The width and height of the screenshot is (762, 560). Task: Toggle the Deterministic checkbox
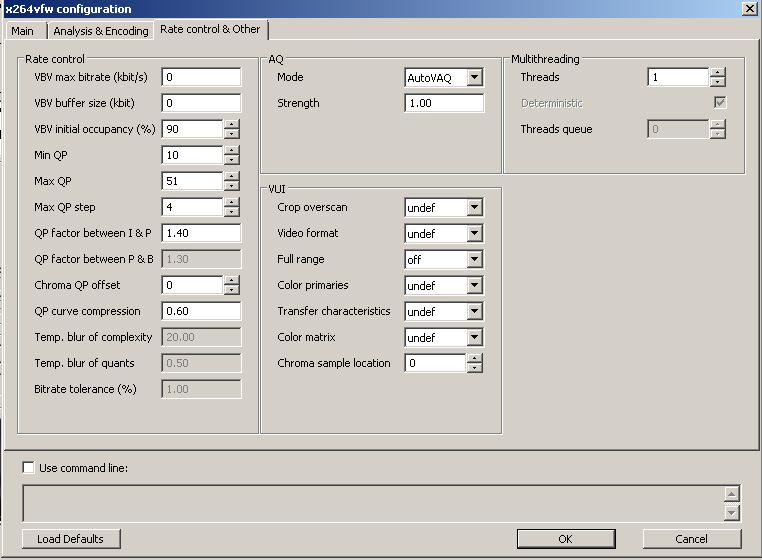tap(720, 103)
